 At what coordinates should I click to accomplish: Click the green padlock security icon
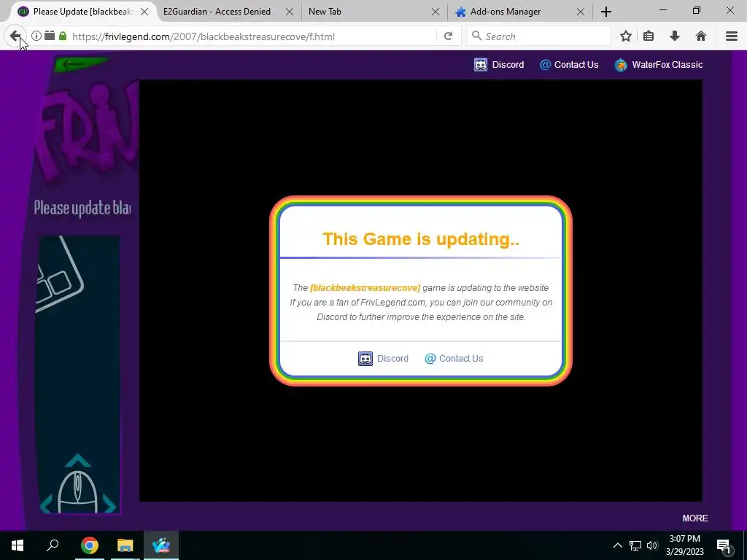click(x=63, y=36)
